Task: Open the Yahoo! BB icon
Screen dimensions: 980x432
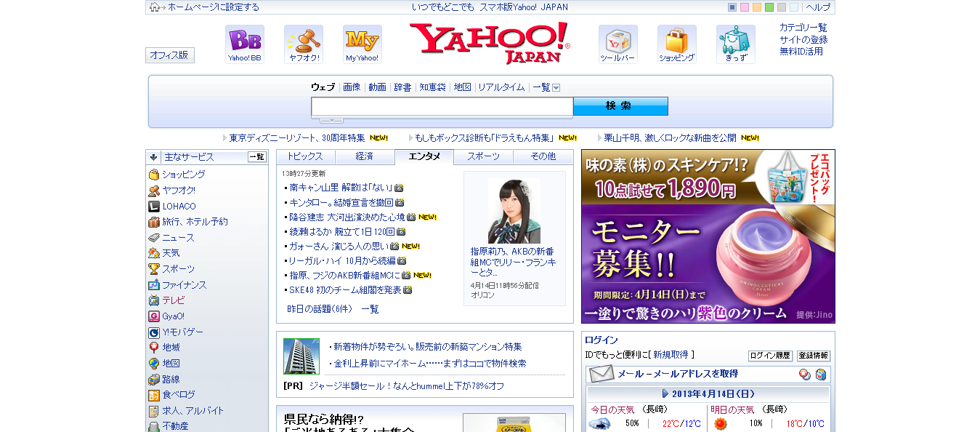Action: pyautogui.click(x=245, y=44)
